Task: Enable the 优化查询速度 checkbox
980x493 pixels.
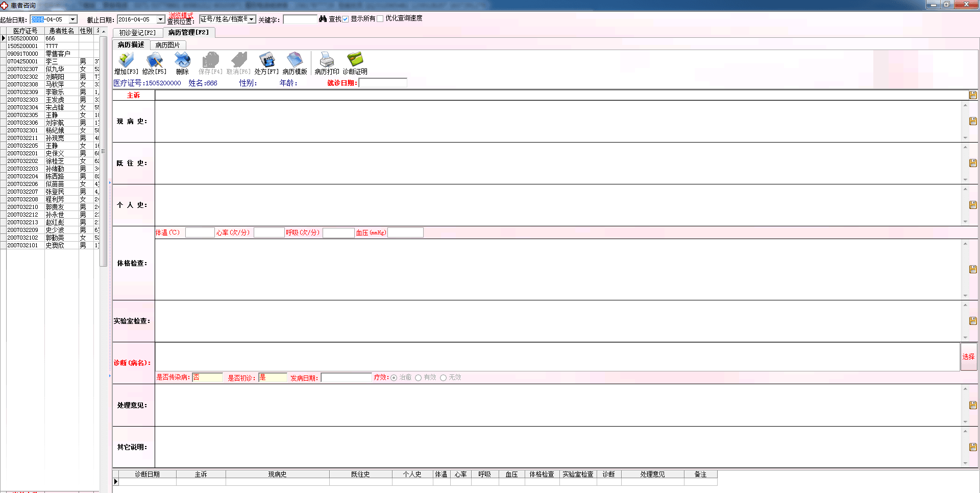Action: [380, 19]
